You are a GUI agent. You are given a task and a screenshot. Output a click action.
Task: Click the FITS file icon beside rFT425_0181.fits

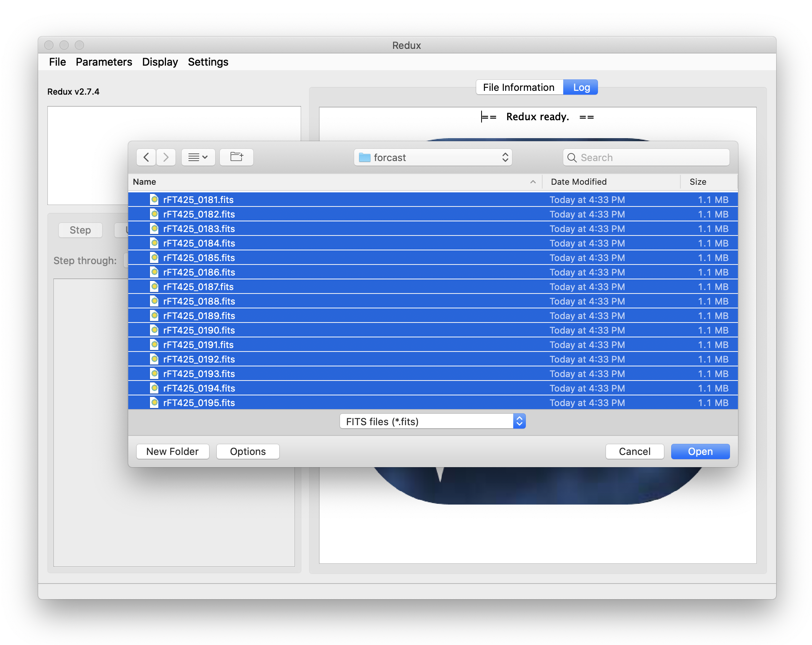coord(154,200)
